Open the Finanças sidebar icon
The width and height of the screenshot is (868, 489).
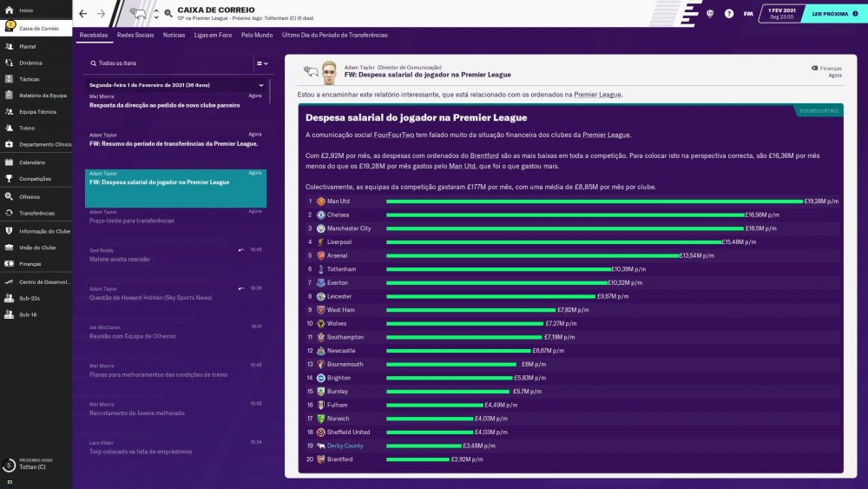point(9,263)
